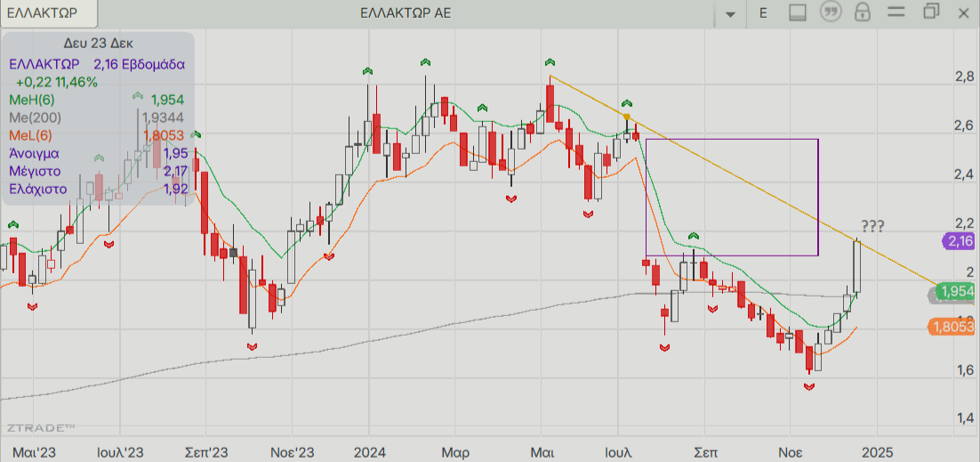The width and height of the screenshot is (980, 462).
Task: Click the E period button
Action: coord(763,13)
